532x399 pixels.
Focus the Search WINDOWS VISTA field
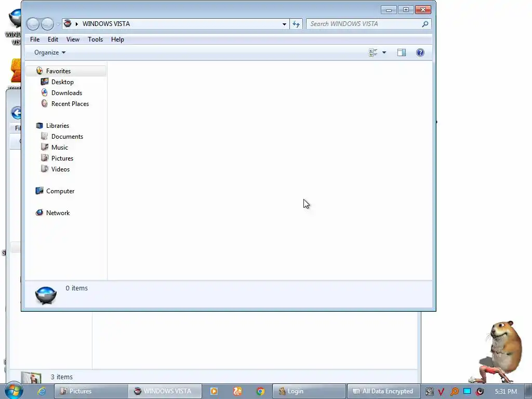(x=369, y=24)
